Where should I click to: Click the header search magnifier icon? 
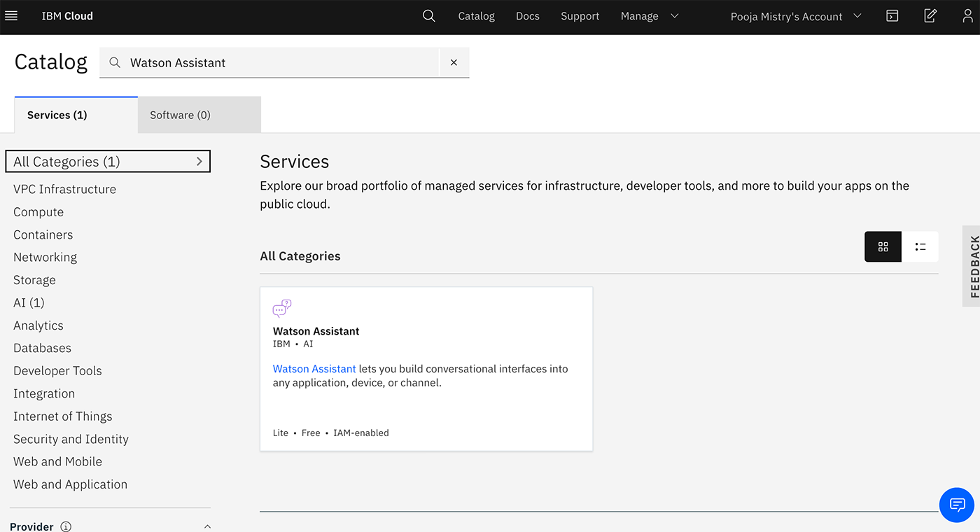429,16
